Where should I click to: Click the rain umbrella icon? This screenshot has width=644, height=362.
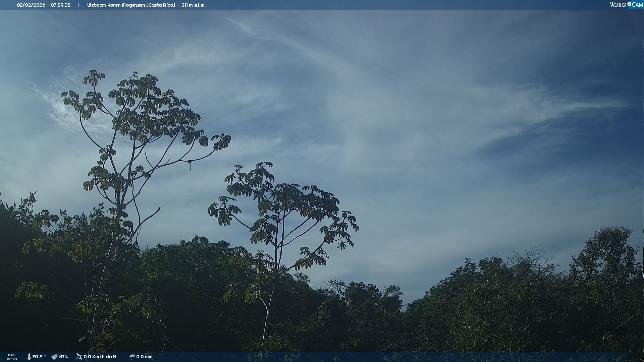[132, 357]
